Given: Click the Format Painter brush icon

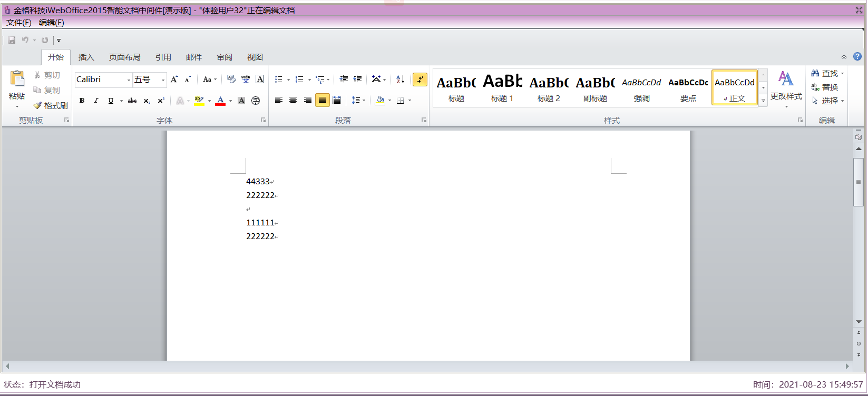Looking at the screenshot, I should pyautogui.click(x=37, y=105).
